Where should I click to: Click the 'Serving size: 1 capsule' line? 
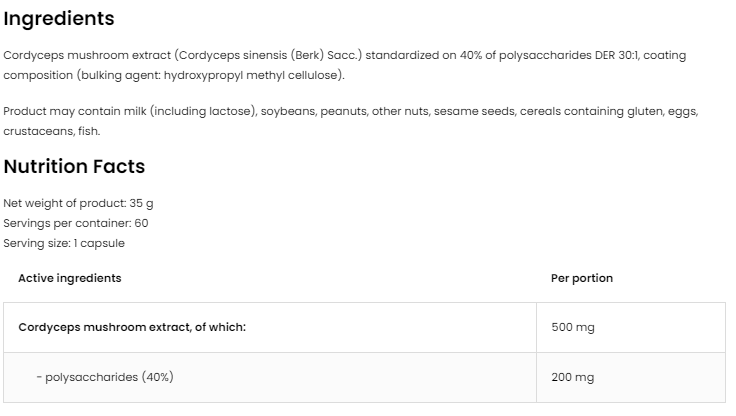pos(65,243)
